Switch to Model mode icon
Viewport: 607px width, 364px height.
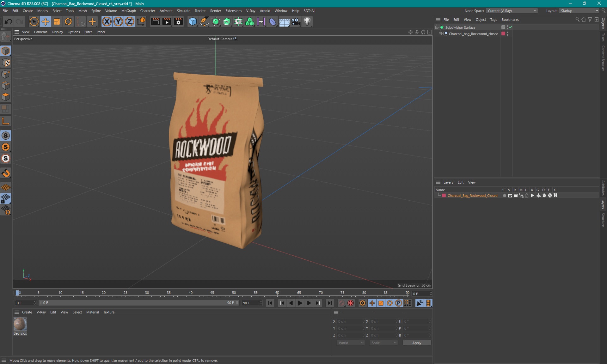tap(6, 51)
